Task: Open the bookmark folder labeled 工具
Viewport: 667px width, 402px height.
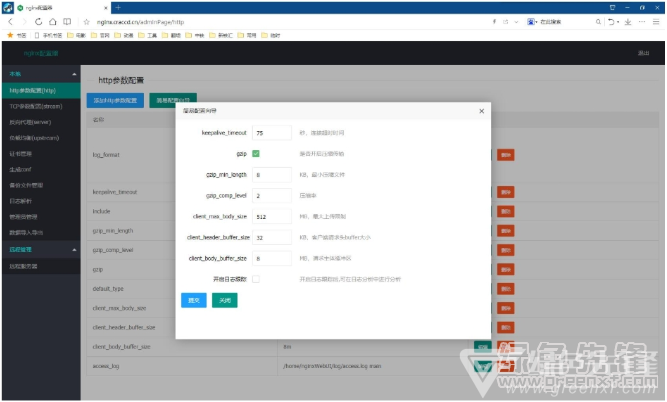Action: pos(148,35)
